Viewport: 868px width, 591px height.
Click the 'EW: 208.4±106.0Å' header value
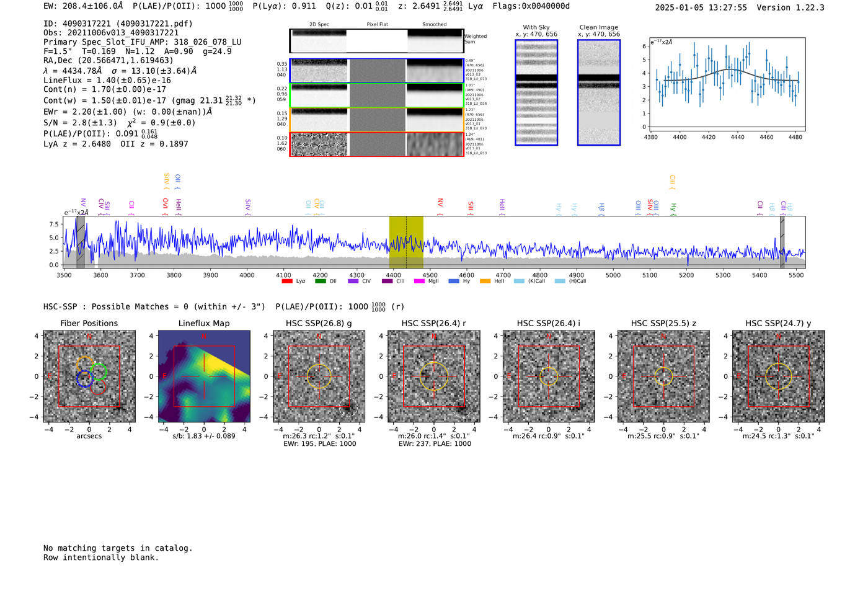click(x=84, y=6)
